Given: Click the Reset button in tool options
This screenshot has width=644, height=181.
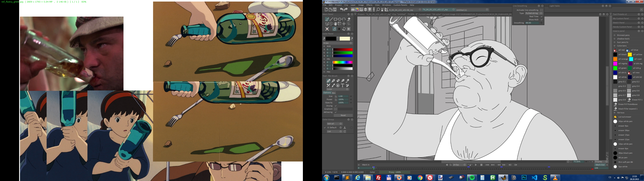Looking at the screenshot, I should [x=343, y=115].
